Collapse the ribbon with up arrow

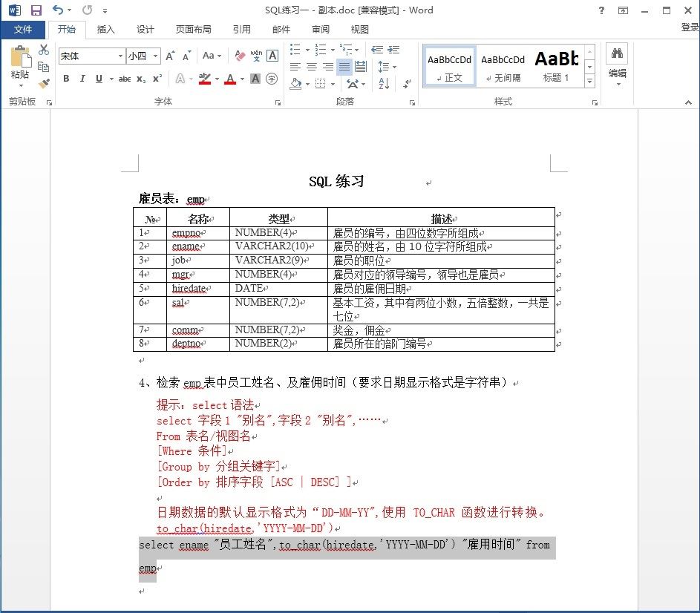coord(688,102)
